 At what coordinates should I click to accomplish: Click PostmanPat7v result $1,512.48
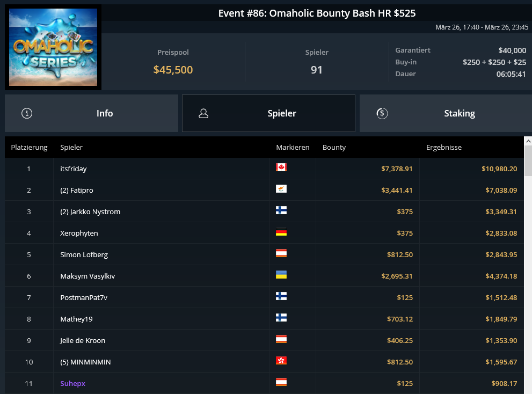[501, 297]
